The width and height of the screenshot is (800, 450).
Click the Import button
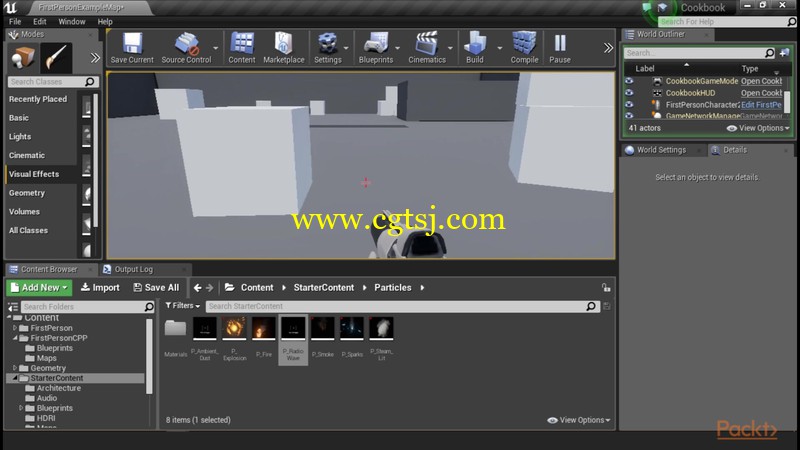point(100,288)
